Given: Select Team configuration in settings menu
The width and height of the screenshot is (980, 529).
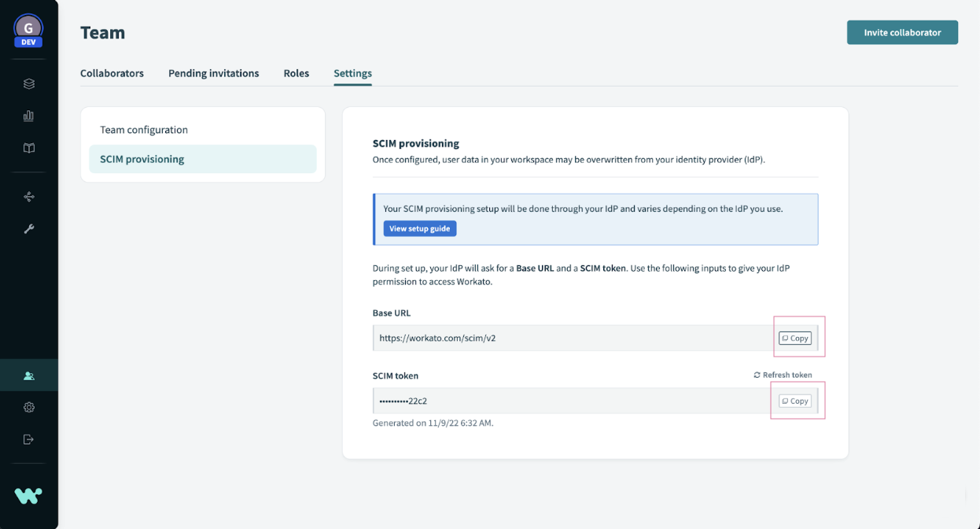Looking at the screenshot, I should [x=144, y=130].
